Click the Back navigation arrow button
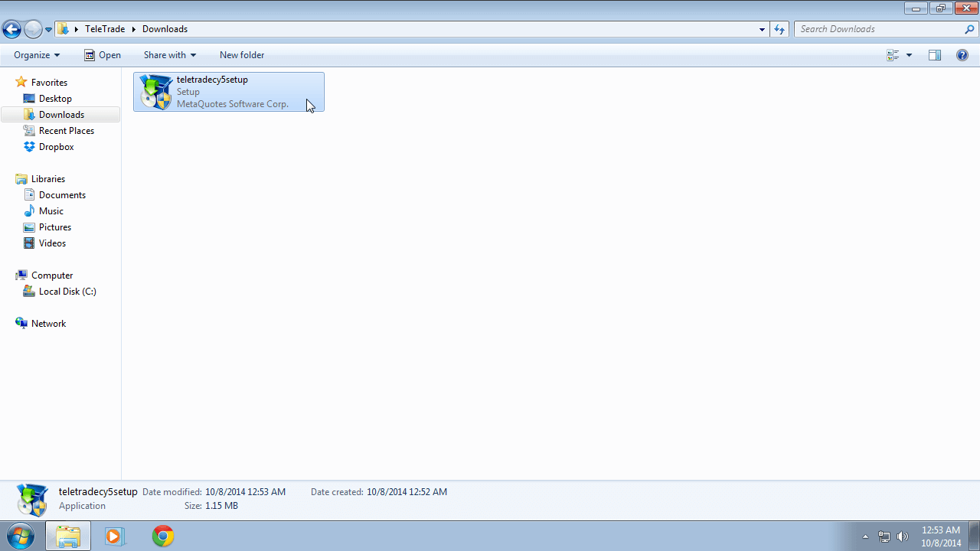The image size is (980, 551). click(11, 30)
